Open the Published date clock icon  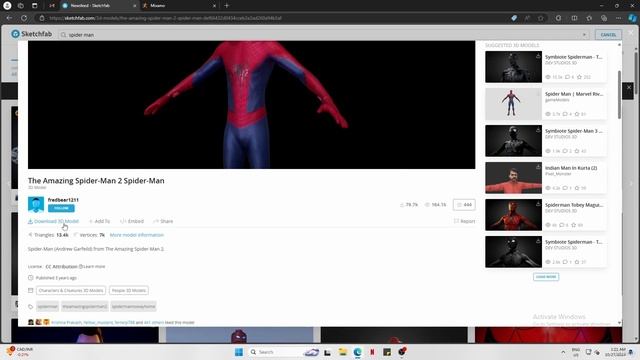(31, 278)
